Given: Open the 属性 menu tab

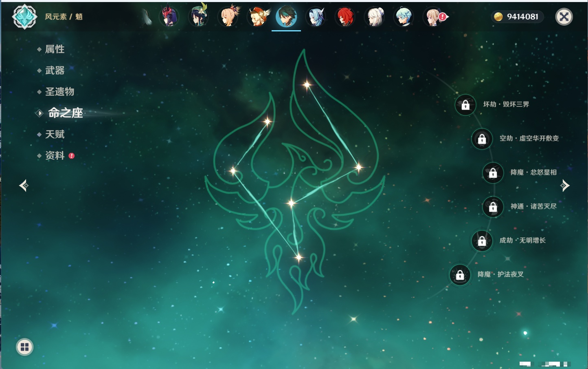Looking at the screenshot, I should [55, 49].
